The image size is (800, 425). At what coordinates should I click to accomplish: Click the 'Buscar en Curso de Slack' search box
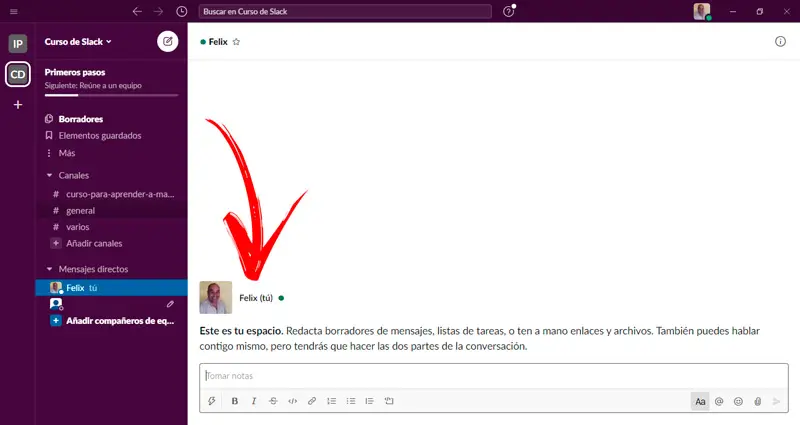(345, 11)
